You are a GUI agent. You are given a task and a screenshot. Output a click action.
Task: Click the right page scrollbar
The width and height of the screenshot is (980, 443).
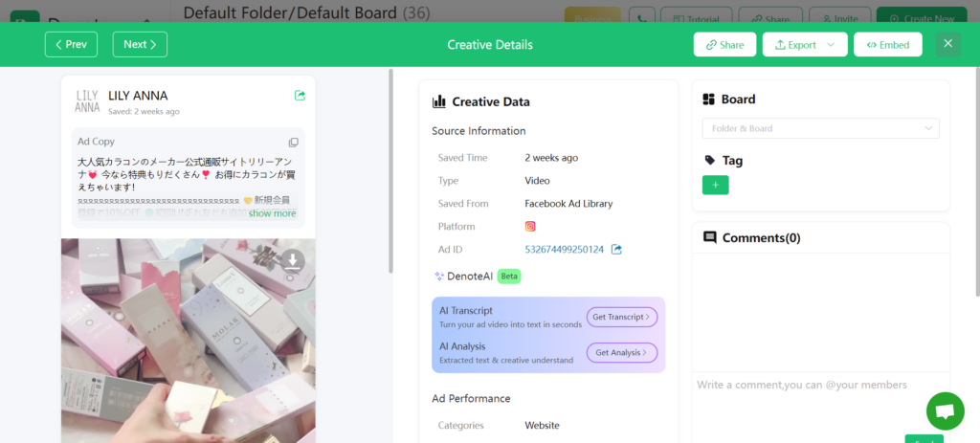977,181
